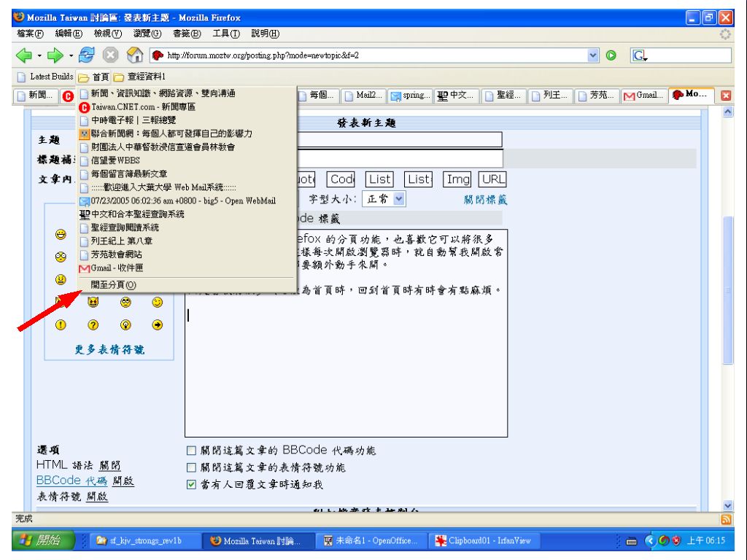
Task: Click the RSS feed icon in status bar
Action: tap(726, 519)
